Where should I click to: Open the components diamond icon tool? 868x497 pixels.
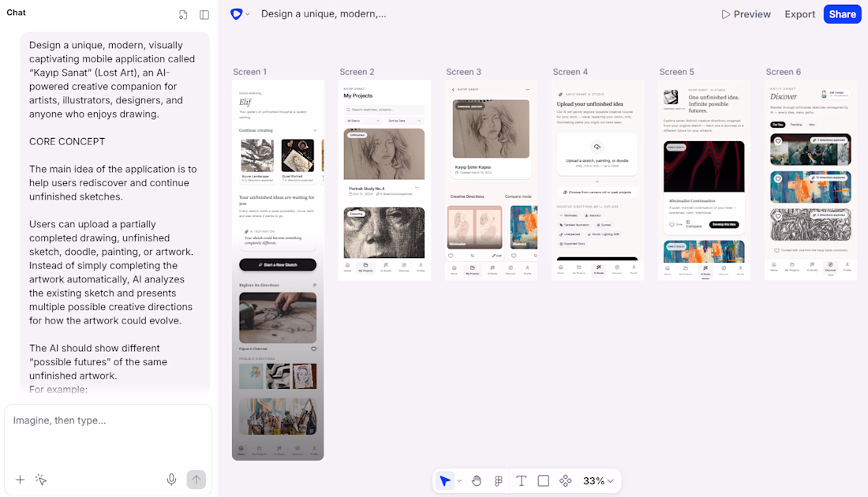(x=565, y=481)
